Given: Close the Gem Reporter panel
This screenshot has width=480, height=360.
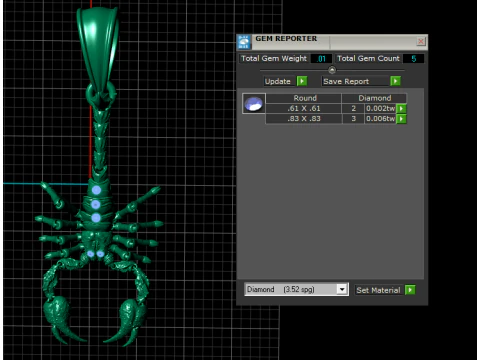Looking at the screenshot, I should (421, 41).
